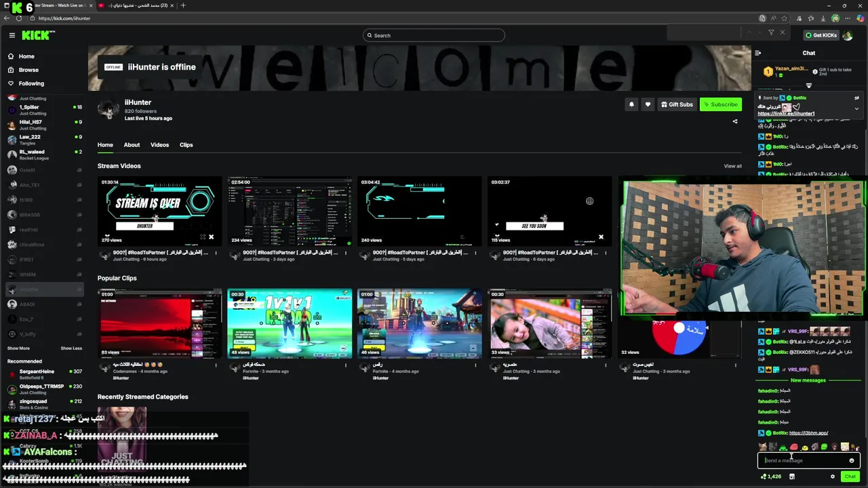Open browser settings ellipsis menu
This screenshot has height=488, width=868.
tap(848, 18)
